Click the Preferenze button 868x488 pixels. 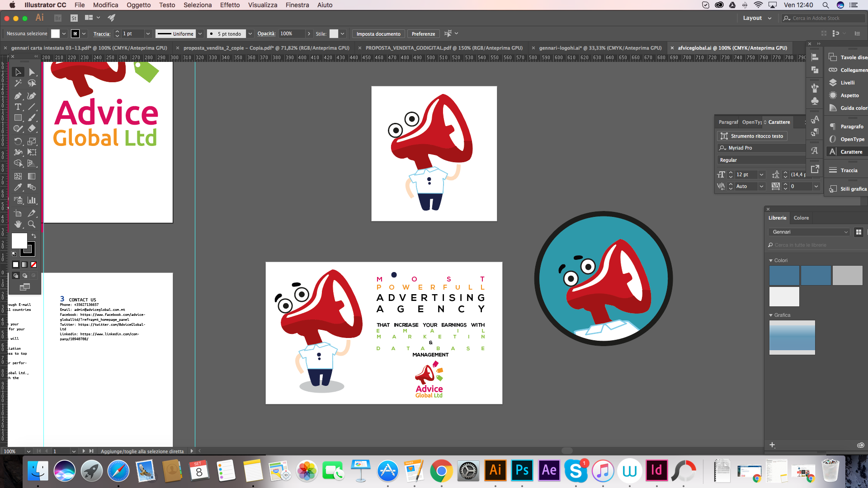[423, 34]
